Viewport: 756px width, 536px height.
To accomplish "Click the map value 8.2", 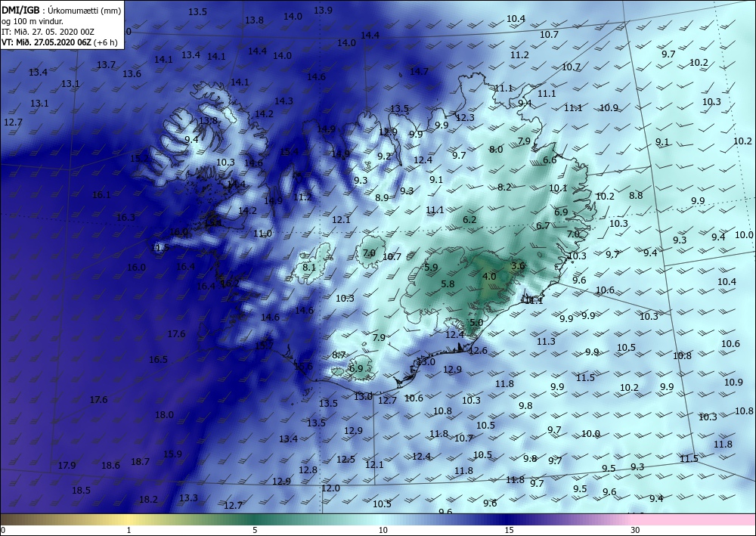I will pyautogui.click(x=504, y=187).
